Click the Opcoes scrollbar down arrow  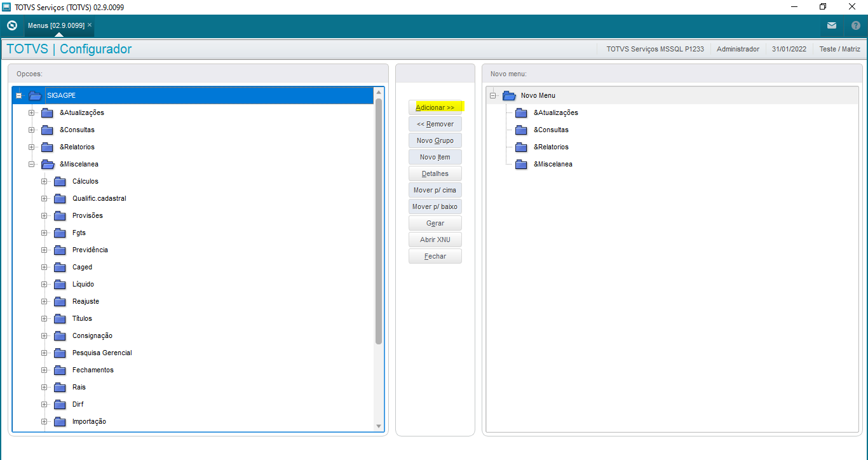click(379, 426)
